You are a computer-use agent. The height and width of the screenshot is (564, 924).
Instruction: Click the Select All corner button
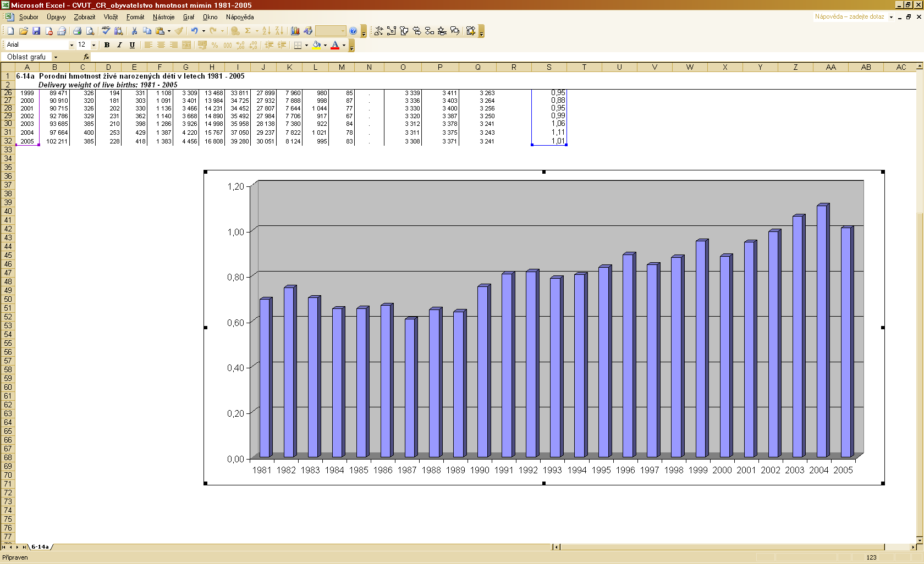(8, 67)
